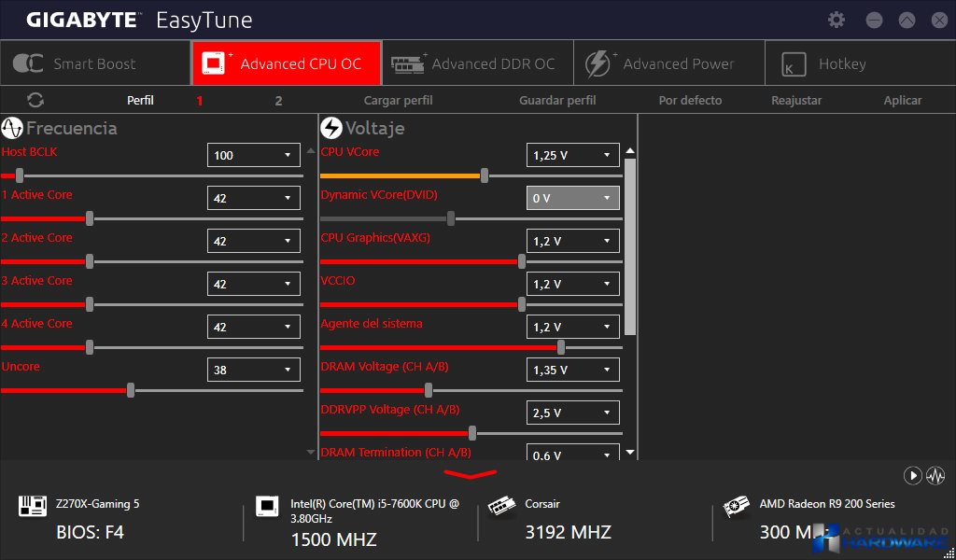The width and height of the screenshot is (956, 560).
Task: Open the hardware monitor waveform icon
Action: click(x=935, y=476)
